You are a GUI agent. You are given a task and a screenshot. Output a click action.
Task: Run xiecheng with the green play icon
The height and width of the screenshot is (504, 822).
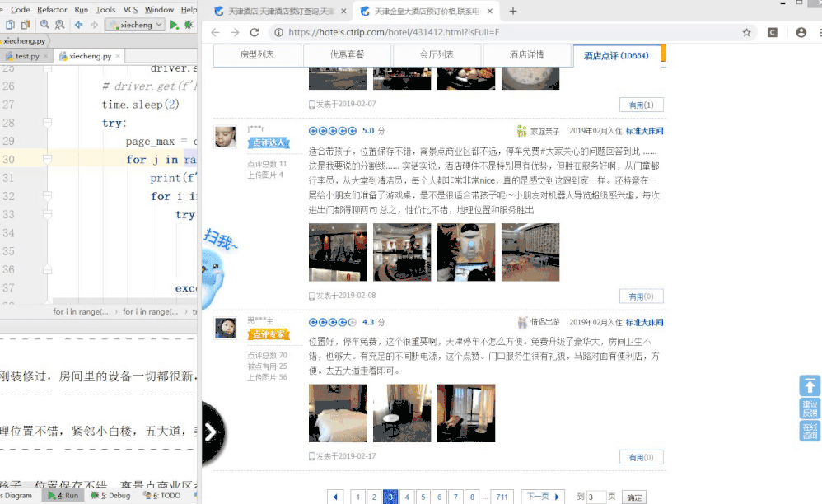coord(174,25)
